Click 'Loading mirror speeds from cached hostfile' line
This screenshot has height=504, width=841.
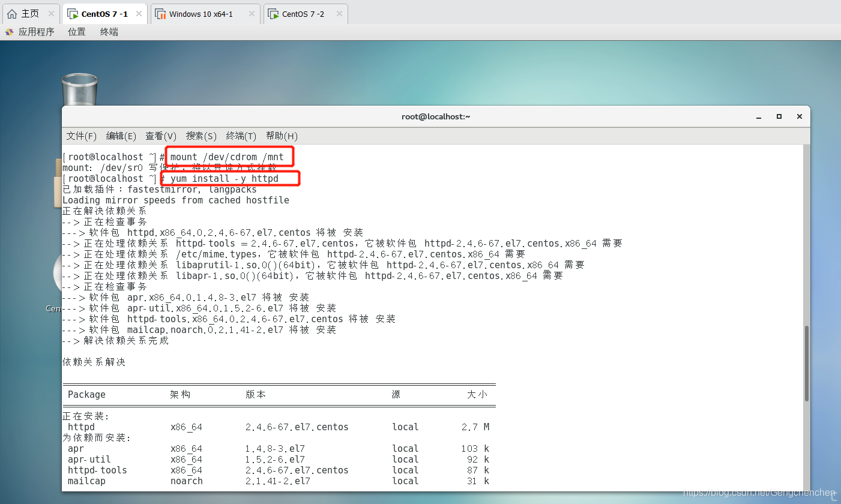pos(176,200)
